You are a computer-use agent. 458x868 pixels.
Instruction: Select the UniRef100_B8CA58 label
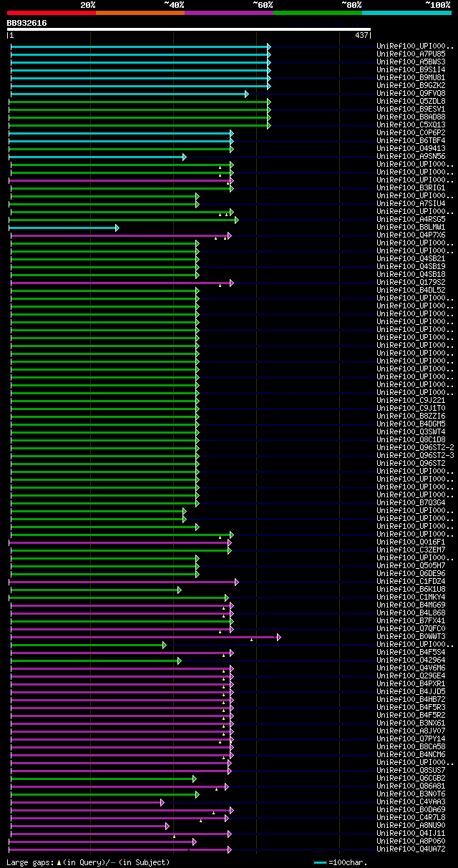pyautogui.click(x=411, y=746)
